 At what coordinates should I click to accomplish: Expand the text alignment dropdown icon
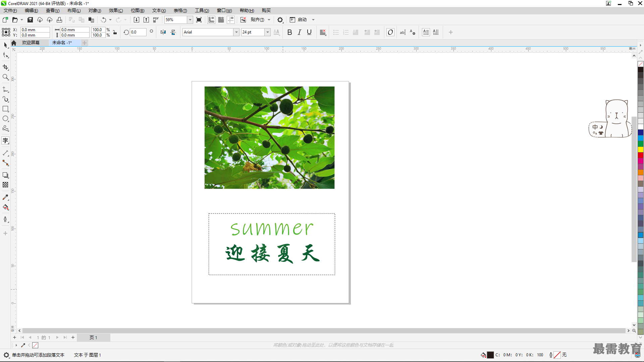323,32
